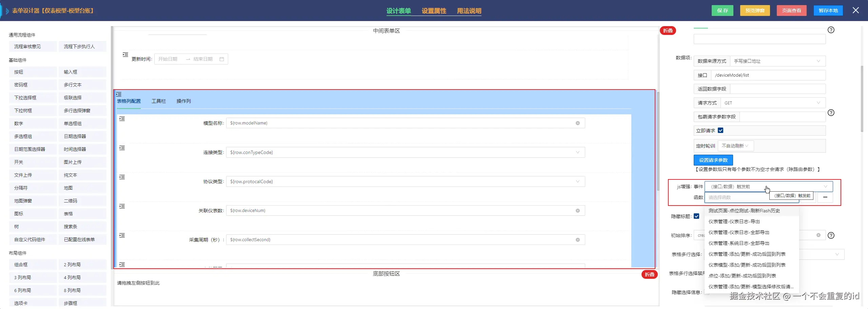Click the 接口 input with /deviceModel/list
Viewport: 868px width, 309px height.
point(768,75)
